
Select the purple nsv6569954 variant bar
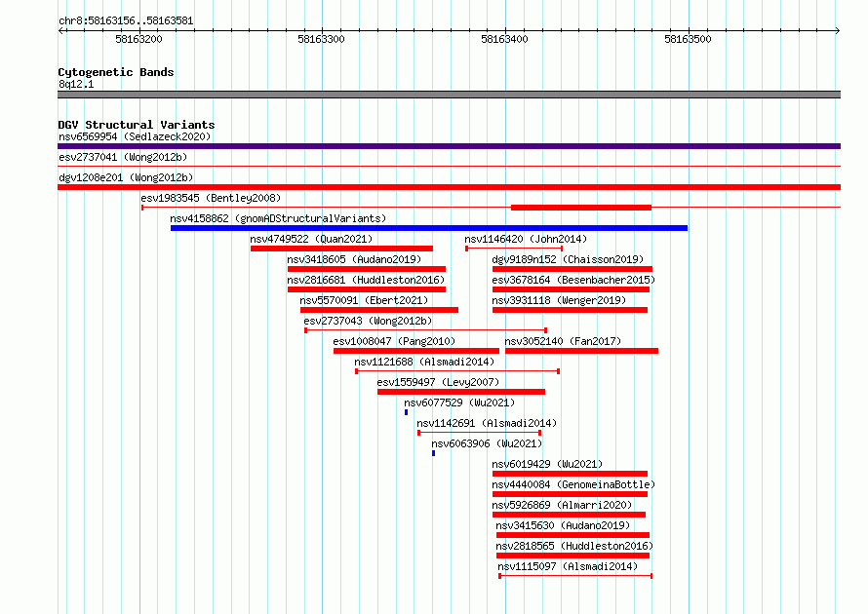tap(449, 146)
